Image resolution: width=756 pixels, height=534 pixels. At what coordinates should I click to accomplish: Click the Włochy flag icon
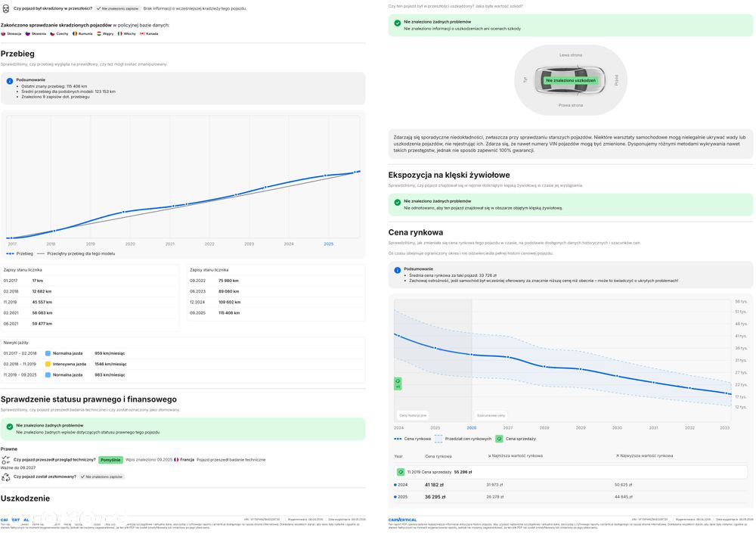[120, 34]
